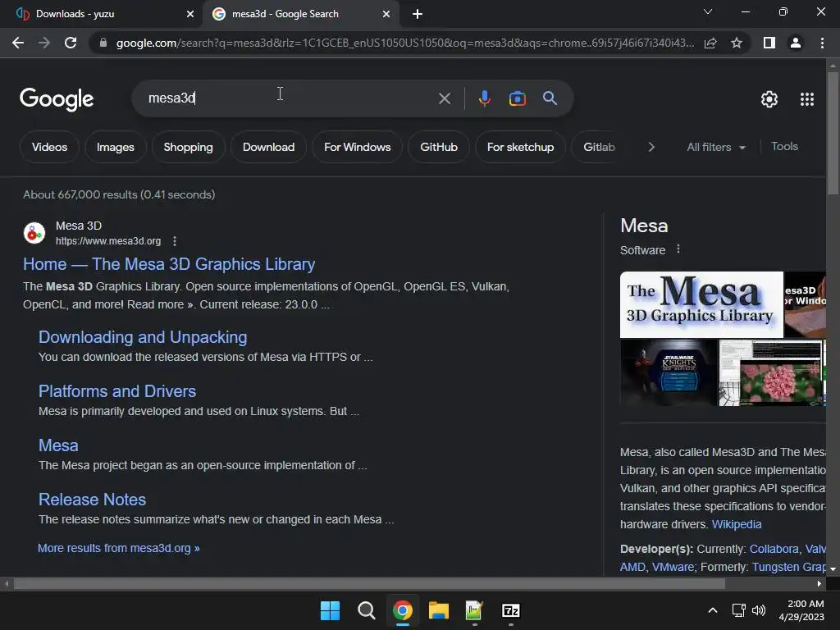Open the tab search dropdown
Image resolution: width=840 pixels, height=630 pixels.
click(708, 11)
